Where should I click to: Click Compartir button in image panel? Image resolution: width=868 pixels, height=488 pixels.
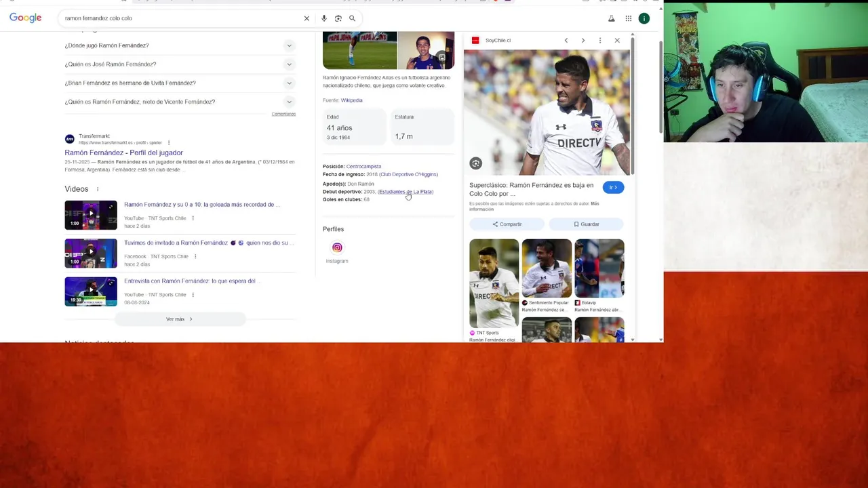click(507, 224)
